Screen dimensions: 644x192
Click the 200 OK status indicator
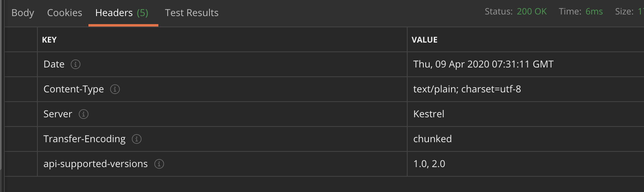click(531, 12)
